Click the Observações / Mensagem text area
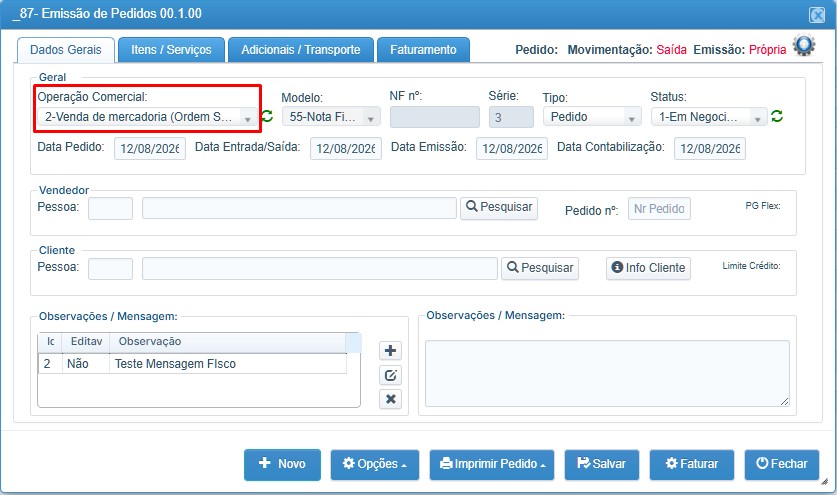This screenshot has height=495, width=837. click(607, 373)
